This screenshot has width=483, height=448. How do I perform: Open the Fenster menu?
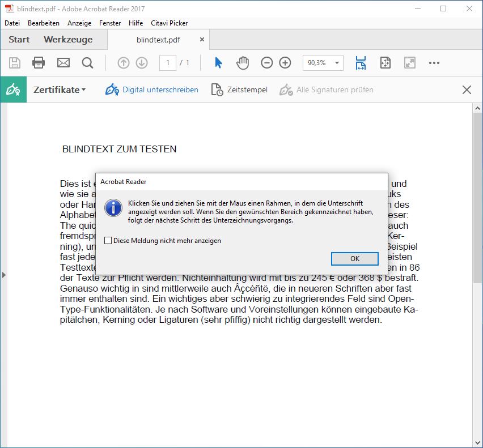(x=110, y=23)
